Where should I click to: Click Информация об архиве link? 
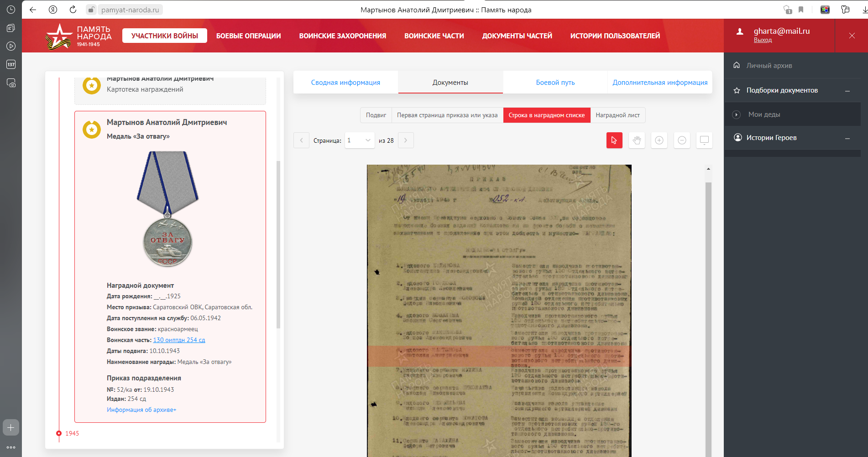point(141,410)
